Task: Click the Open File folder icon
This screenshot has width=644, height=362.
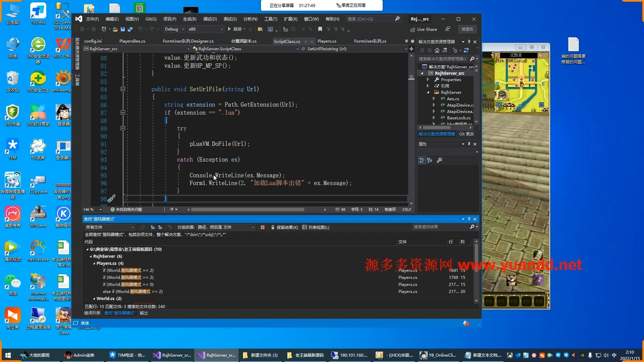Action: point(115,29)
